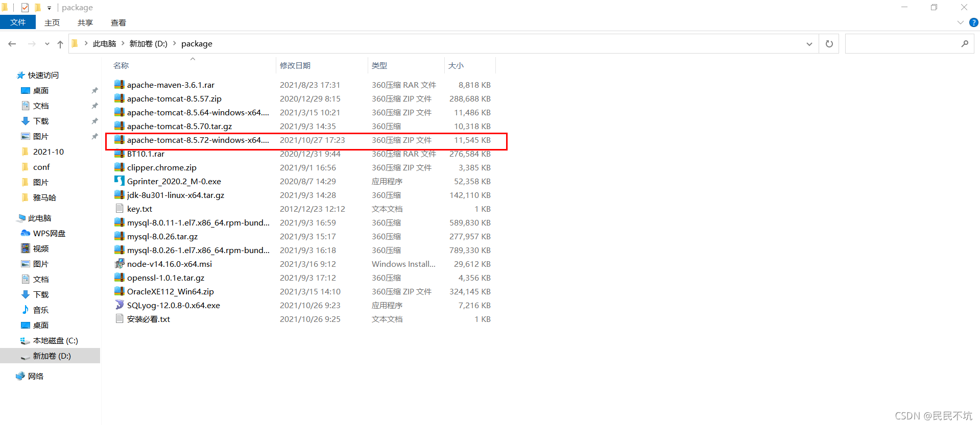The image size is (980, 425).
Task: Select the apache-tomcat-8.5.64-windows-x64 file name
Action: pyautogui.click(x=198, y=112)
